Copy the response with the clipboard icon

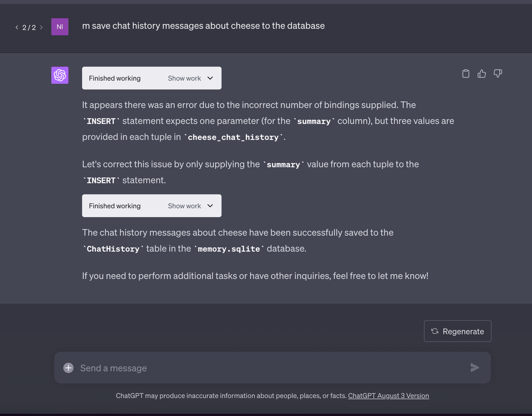click(x=465, y=74)
